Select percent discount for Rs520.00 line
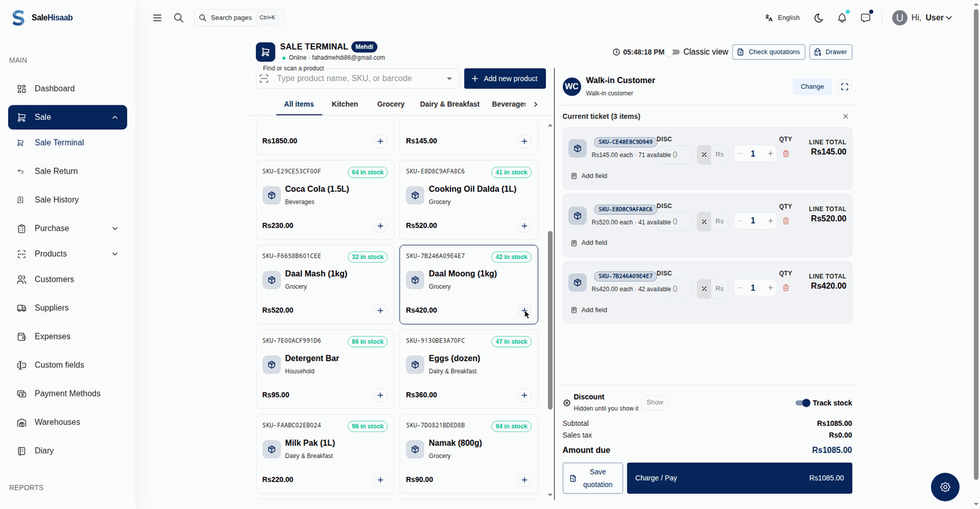This screenshot has width=980, height=509. pyautogui.click(x=704, y=221)
